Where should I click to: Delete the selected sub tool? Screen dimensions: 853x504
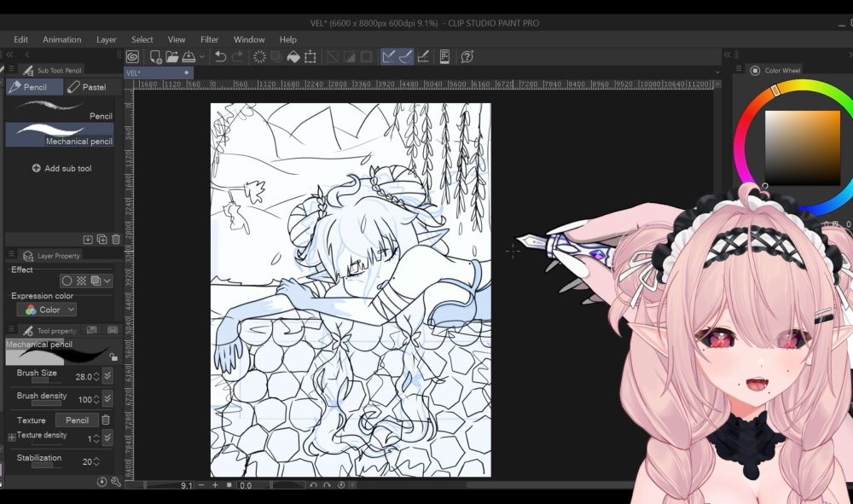tap(116, 240)
